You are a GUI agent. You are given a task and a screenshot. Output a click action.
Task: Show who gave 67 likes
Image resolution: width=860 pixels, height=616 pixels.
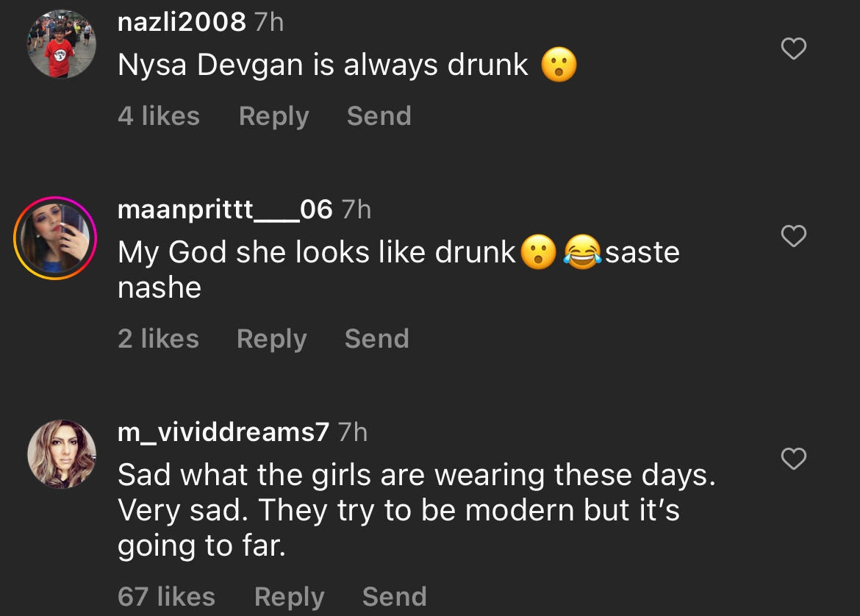pos(166,597)
